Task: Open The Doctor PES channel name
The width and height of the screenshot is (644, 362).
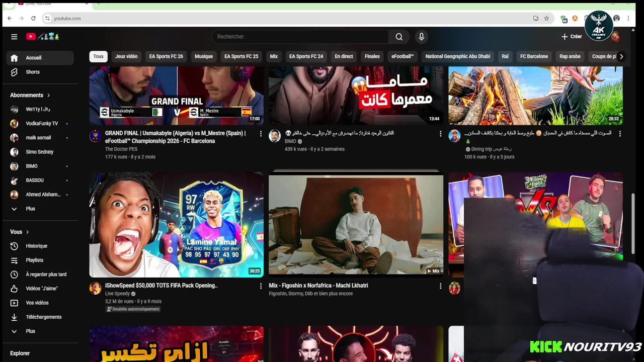Action: pos(121,149)
